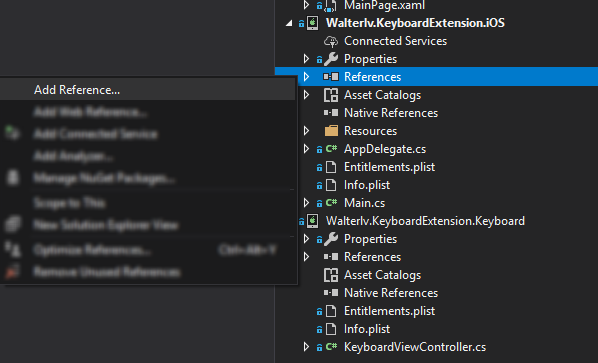598x363 pixels.
Task: Expand Properties under the iOS project
Action: (306, 59)
